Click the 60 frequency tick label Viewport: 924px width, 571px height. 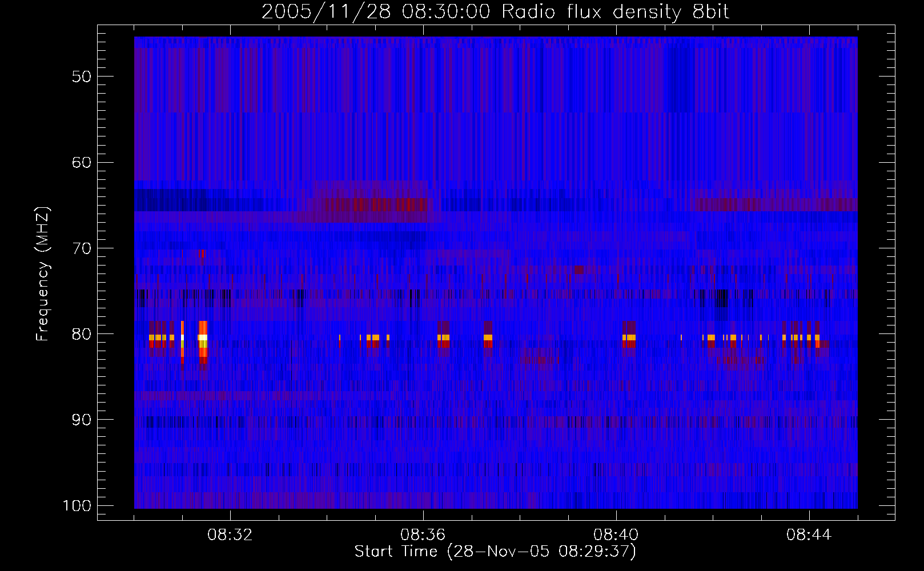coord(82,162)
